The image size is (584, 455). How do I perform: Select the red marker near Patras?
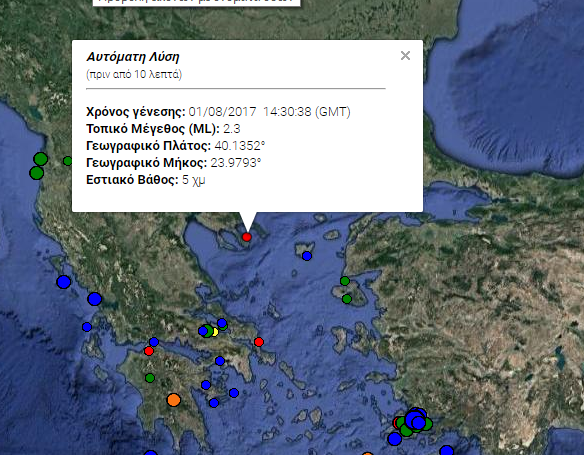pos(149,351)
